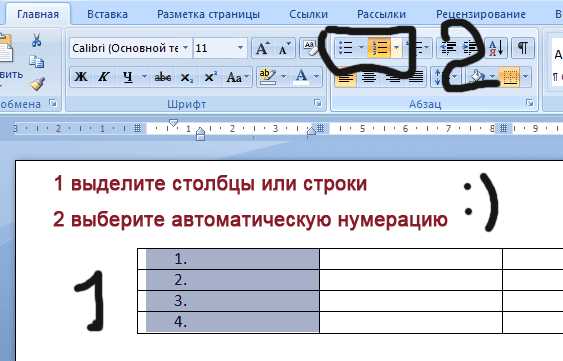The image size is (563, 361).
Task: Click text "выделите столбцы или строки"
Action: [219, 184]
